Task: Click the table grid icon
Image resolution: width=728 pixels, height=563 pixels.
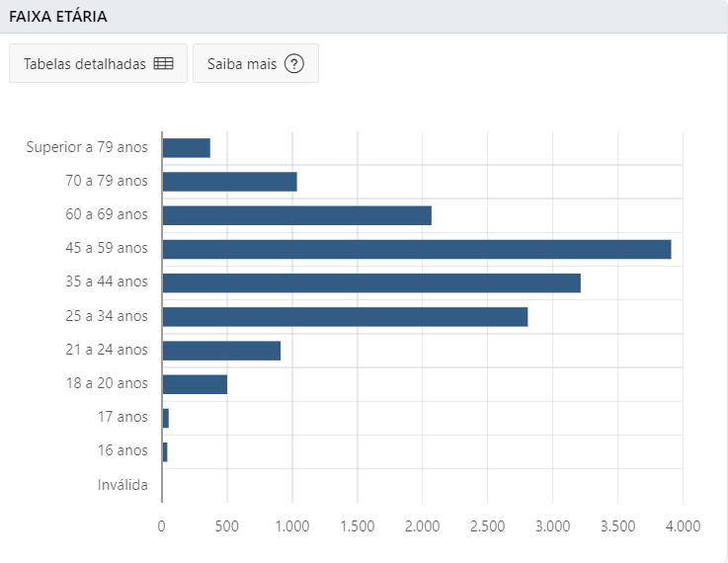Action: [x=163, y=63]
